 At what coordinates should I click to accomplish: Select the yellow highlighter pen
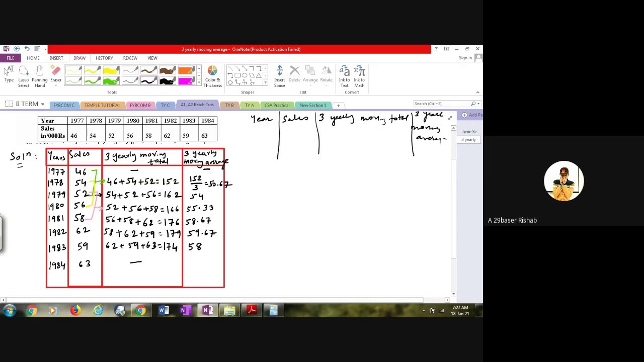pos(111,71)
